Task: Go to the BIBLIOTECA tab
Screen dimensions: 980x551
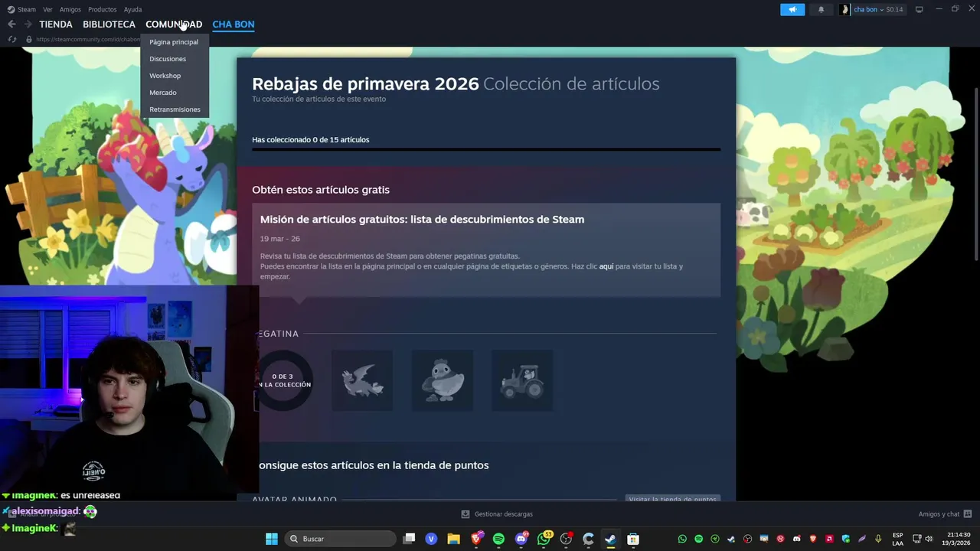Action: [109, 24]
